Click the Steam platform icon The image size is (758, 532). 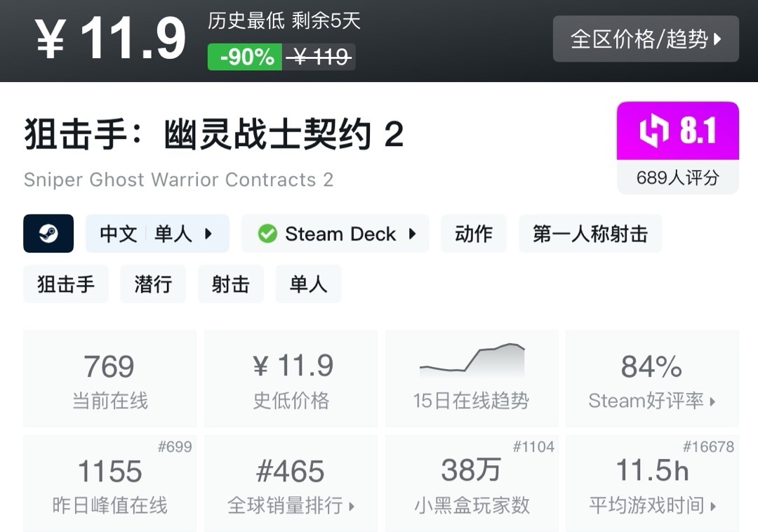tap(48, 234)
